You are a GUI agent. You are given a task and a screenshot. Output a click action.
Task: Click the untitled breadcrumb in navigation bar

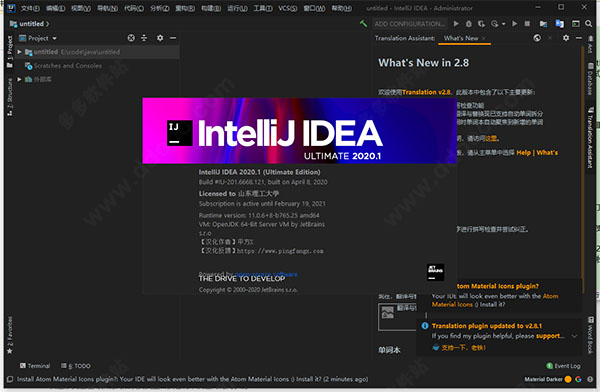click(31, 24)
